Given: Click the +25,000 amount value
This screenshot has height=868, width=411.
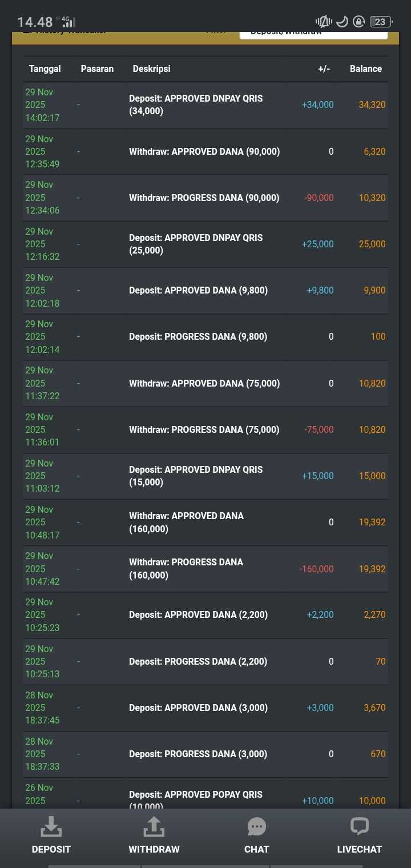Looking at the screenshot, I should coord(317,244).
